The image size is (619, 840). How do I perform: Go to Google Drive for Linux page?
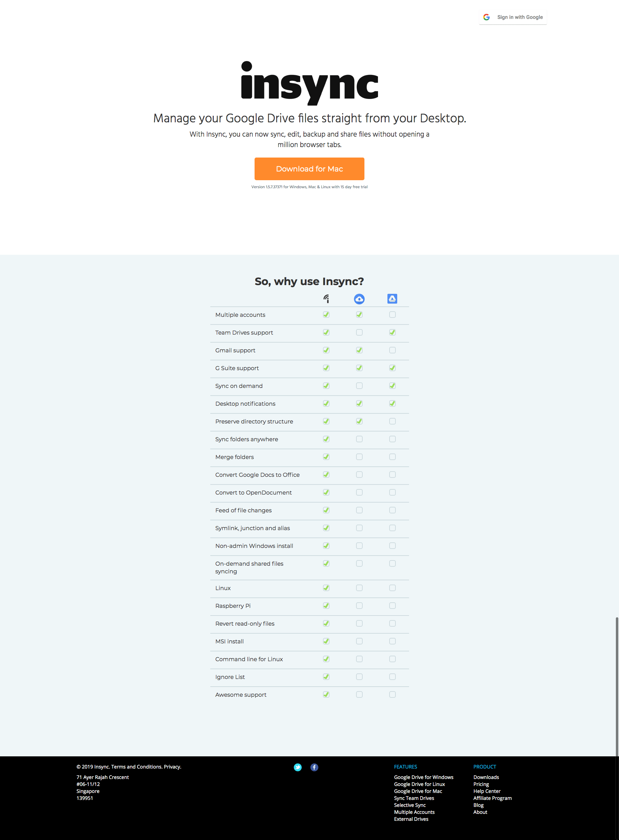click(x=419, y=784)
